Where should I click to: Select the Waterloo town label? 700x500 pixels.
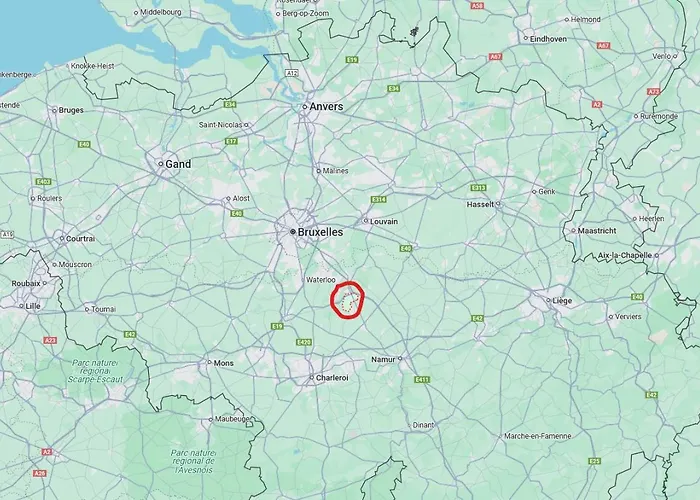point(321,280)
